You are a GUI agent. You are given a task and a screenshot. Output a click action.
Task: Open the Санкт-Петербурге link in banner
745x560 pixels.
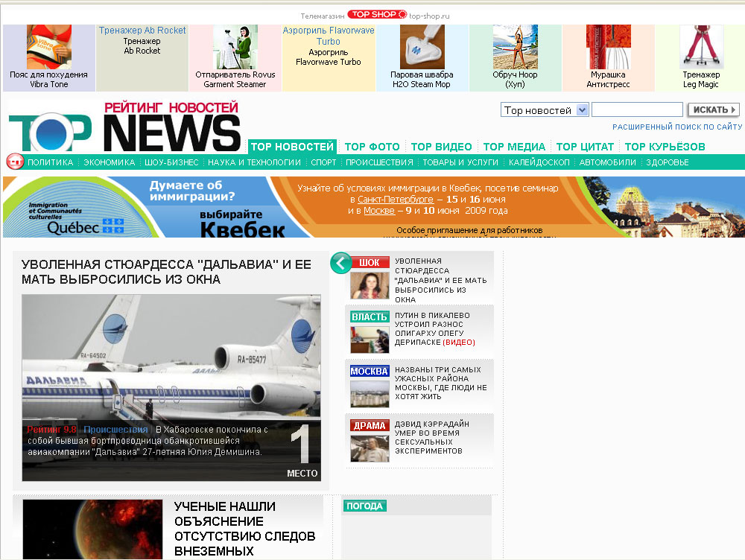click(396, 200)
